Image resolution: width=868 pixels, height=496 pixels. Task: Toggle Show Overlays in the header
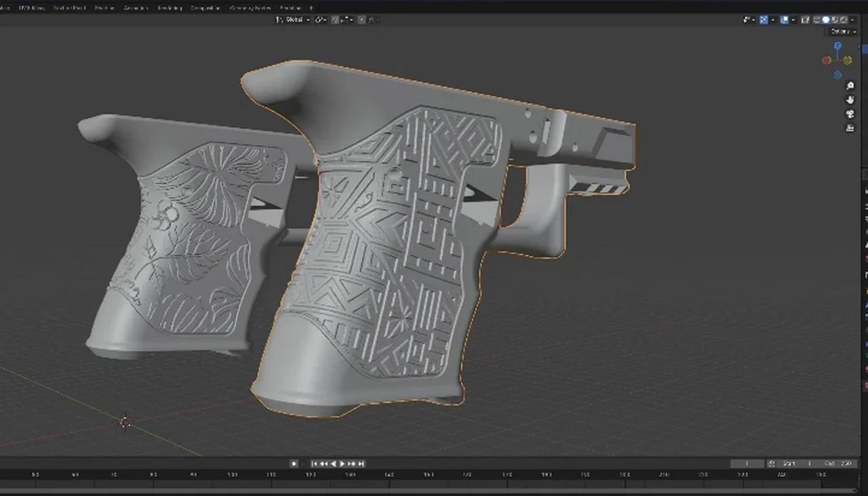785,19
